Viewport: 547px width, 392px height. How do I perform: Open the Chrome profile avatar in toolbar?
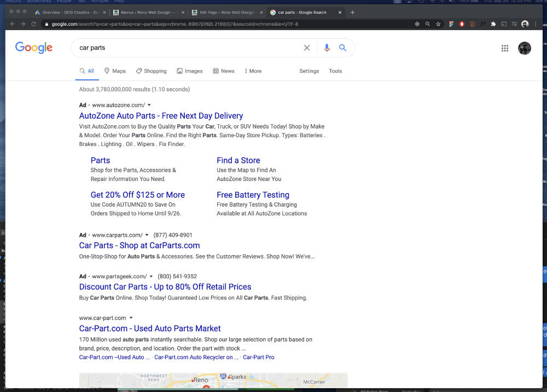coord(525,24)
